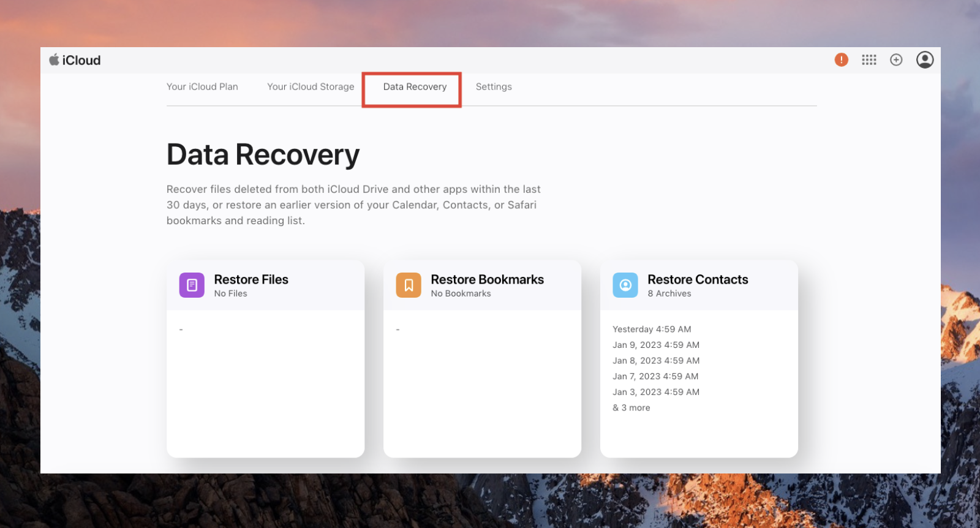980x528 pixels.
Task: Open the Restore Bookmarks card heading
Action: pos(487,279)
